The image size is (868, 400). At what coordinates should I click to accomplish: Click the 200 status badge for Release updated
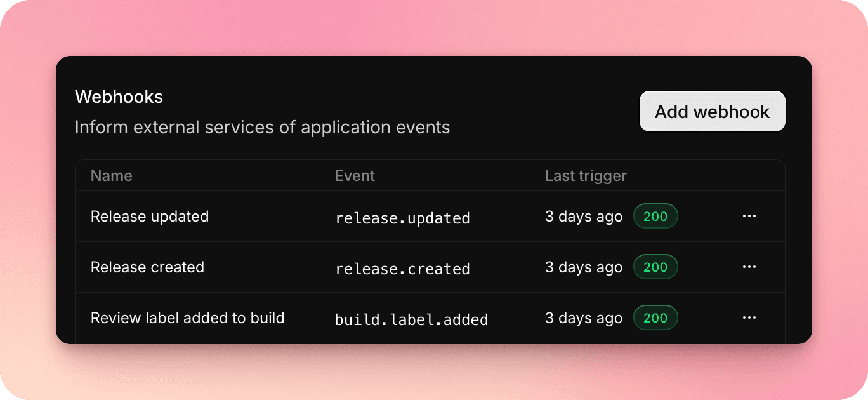point(655,216)
